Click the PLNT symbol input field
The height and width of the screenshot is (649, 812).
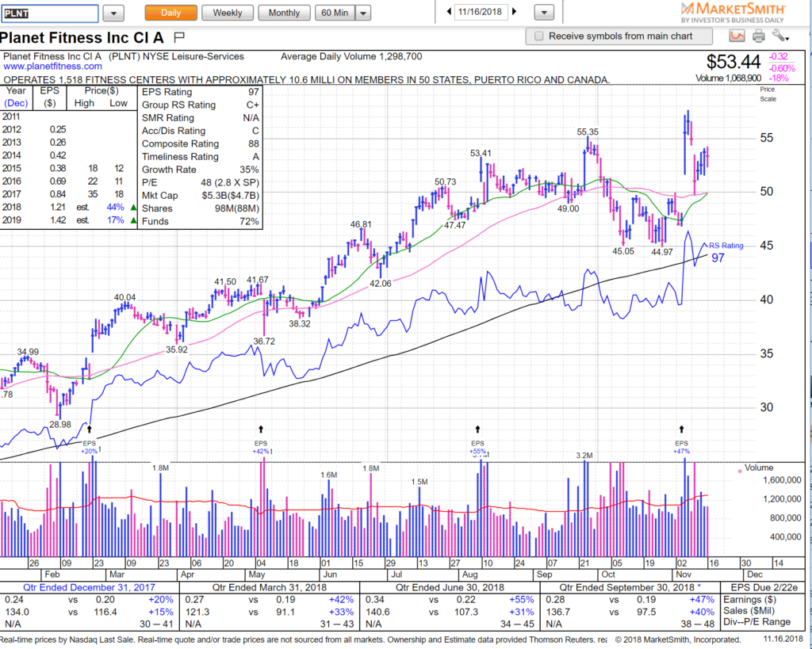50,13
